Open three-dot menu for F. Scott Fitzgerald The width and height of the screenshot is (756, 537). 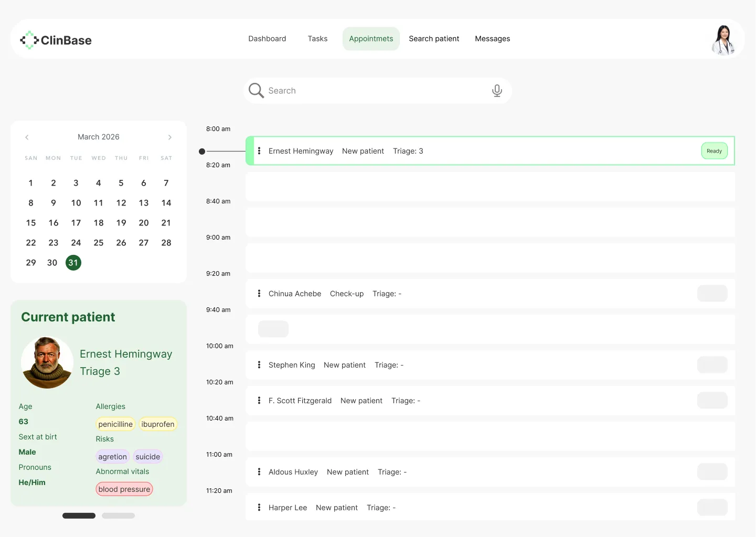(x=259, y=401)
